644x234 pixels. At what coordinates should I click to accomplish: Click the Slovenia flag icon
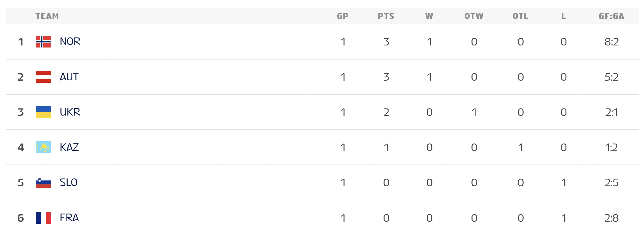pos(43,183)
